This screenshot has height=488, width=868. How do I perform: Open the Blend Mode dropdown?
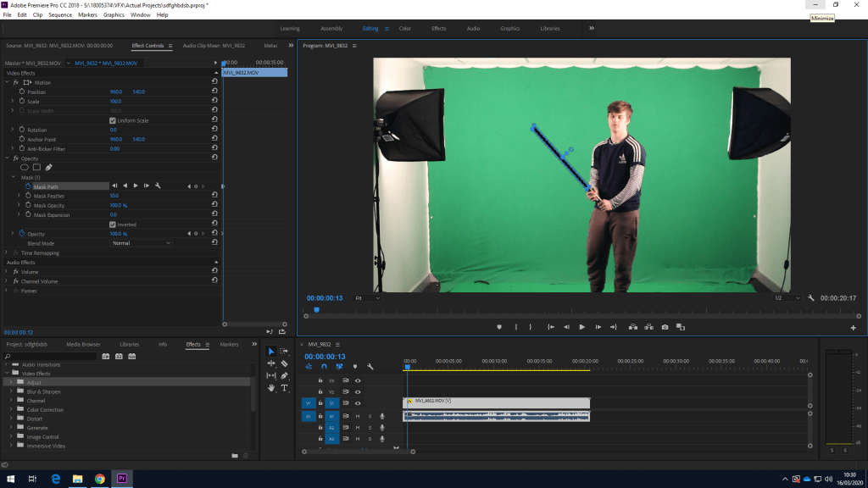click(x=141, y=243)
